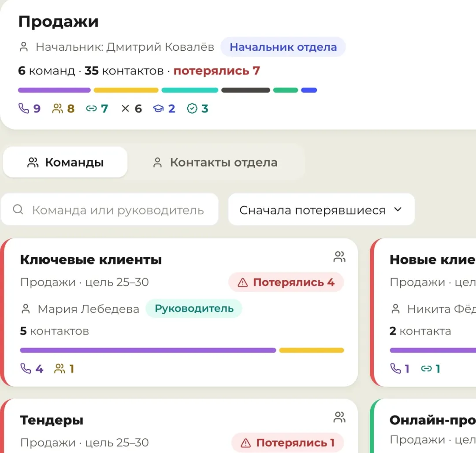This screenshot has height=453, width=476.
Task: Click yellow bar segment in Ключевые клиенты card
Action: coord(312,350)
